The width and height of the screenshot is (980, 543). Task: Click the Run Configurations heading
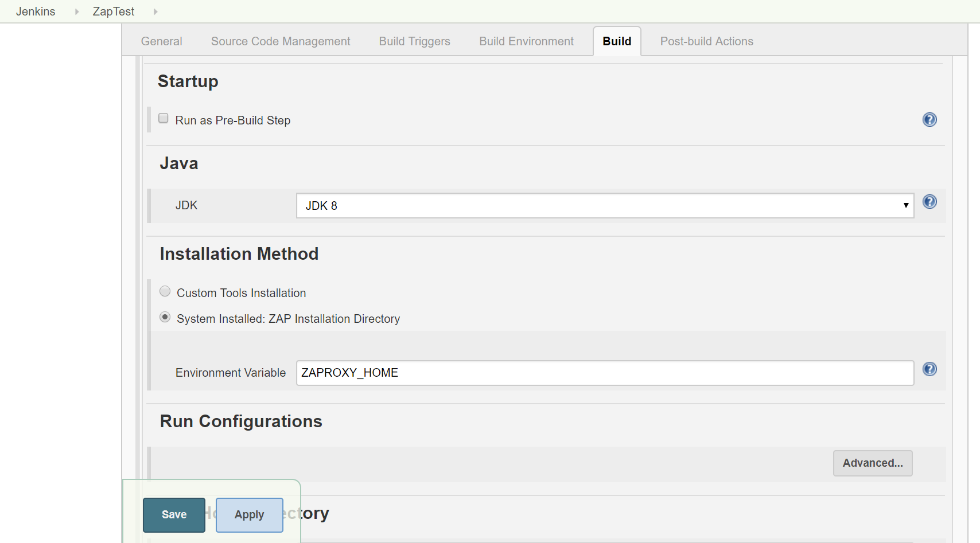241,421
